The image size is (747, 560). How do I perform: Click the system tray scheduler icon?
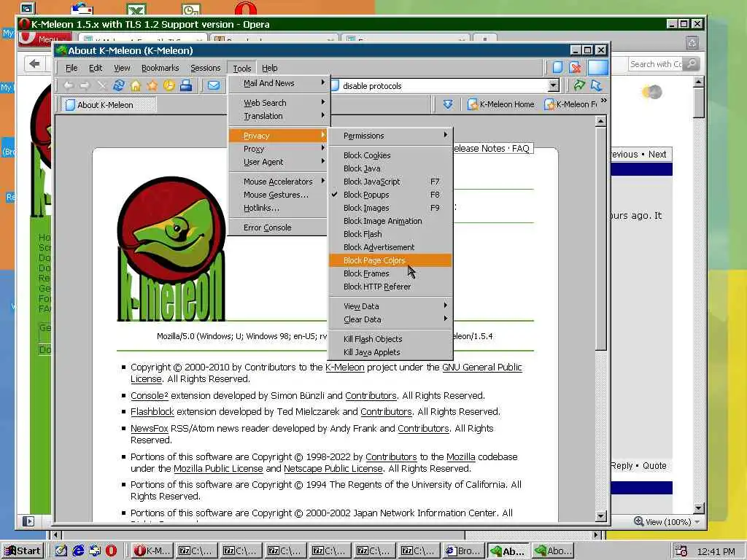point(681,551)
